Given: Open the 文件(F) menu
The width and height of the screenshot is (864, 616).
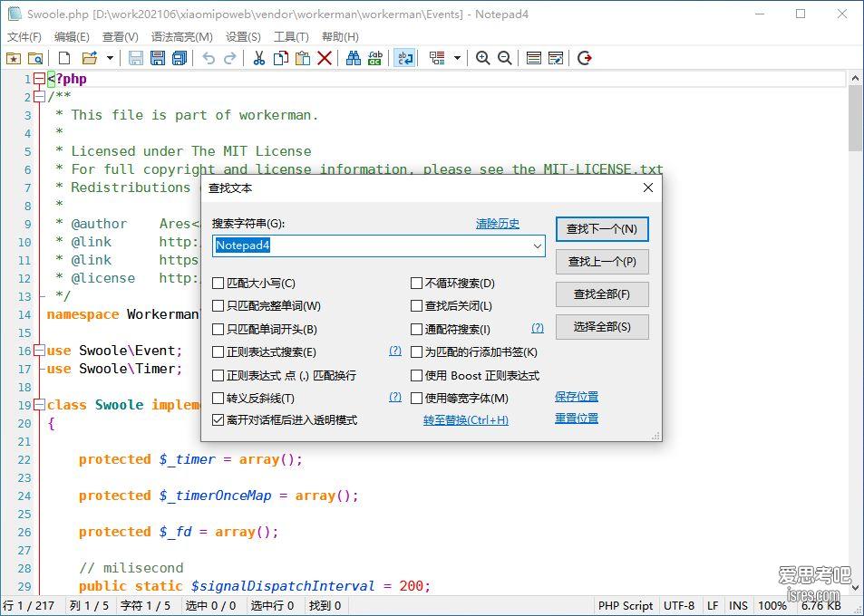Looking at the screenshot, I should tap(24, 37).
